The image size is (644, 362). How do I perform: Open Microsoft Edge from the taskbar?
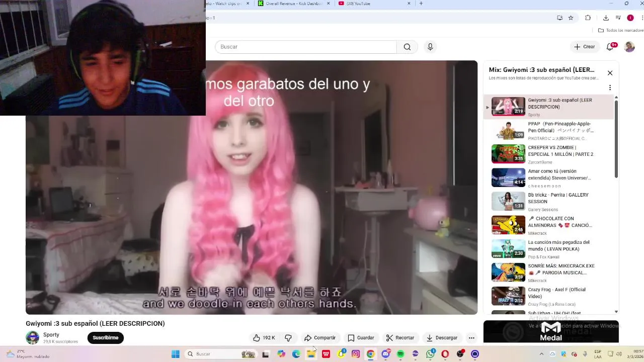click(296, 354)
